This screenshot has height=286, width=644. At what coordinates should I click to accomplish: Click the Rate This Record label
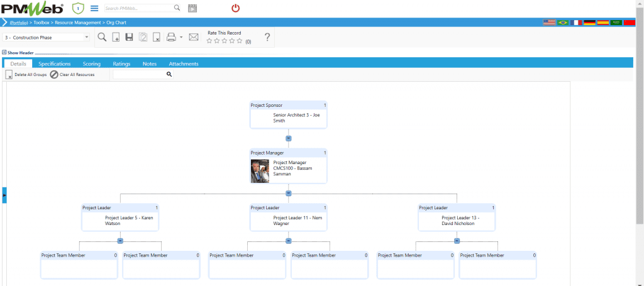pyautogui.click(x=225, y=33)
